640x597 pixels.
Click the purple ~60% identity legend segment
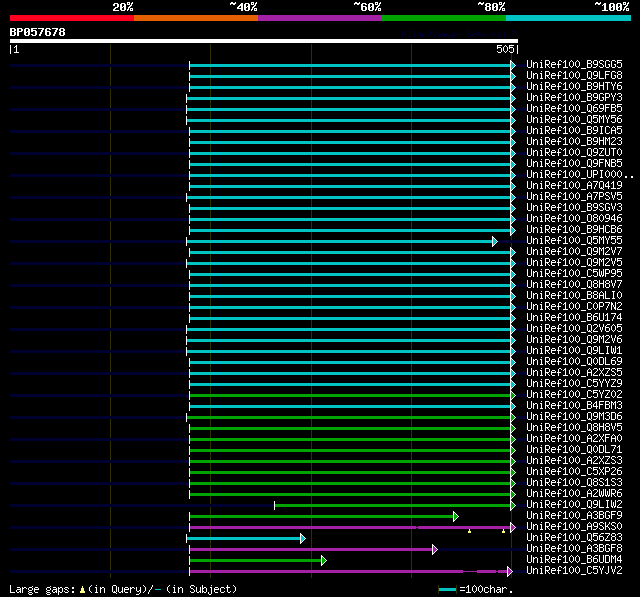(320, 18)
